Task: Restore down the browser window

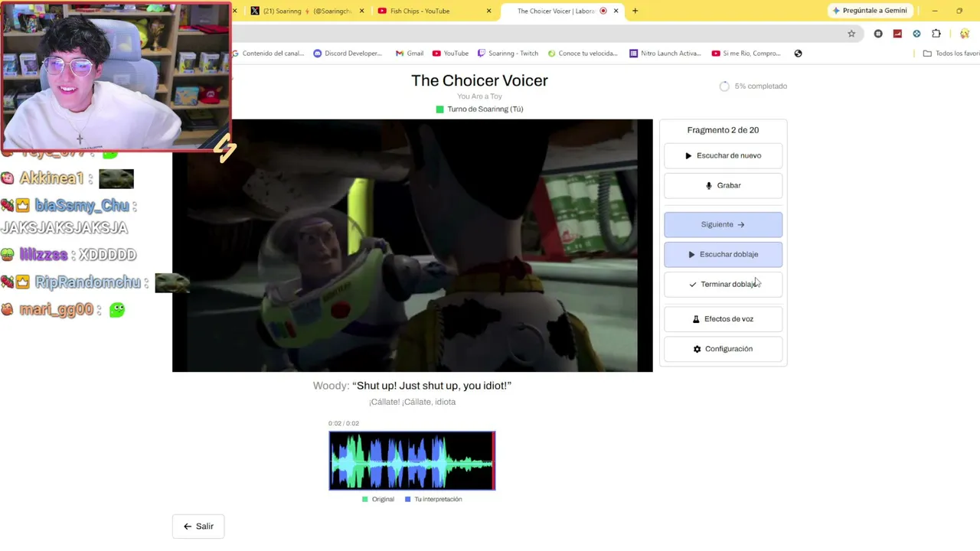Action: click(x=959, y=11)
